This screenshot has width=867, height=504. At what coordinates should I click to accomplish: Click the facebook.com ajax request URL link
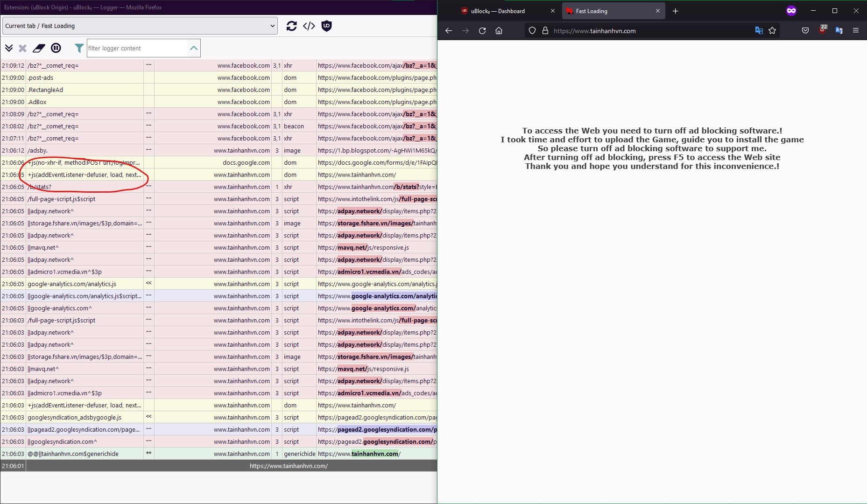374,65
